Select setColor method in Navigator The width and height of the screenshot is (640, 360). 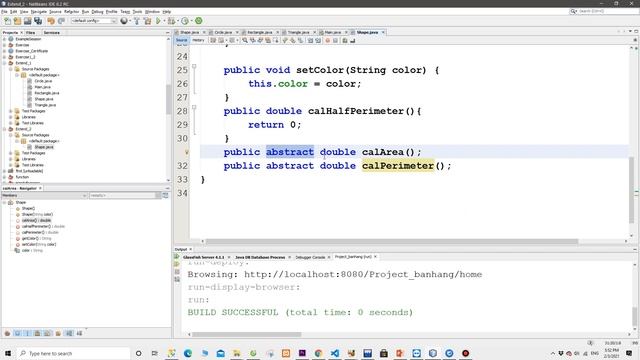pyautogui.click(x=39, y=244)
